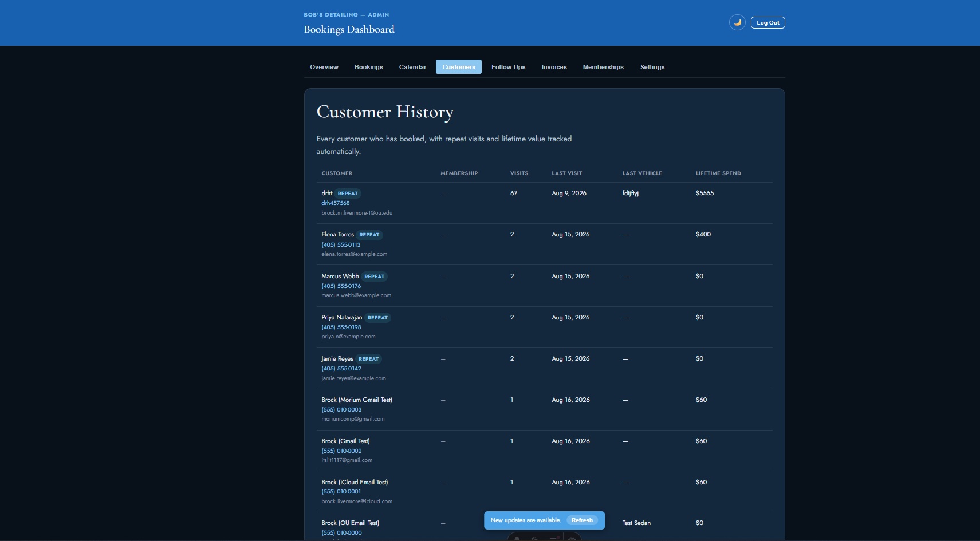Click the customer name Elena Torres
Screen dimensions: 980x541
point(337,234)
